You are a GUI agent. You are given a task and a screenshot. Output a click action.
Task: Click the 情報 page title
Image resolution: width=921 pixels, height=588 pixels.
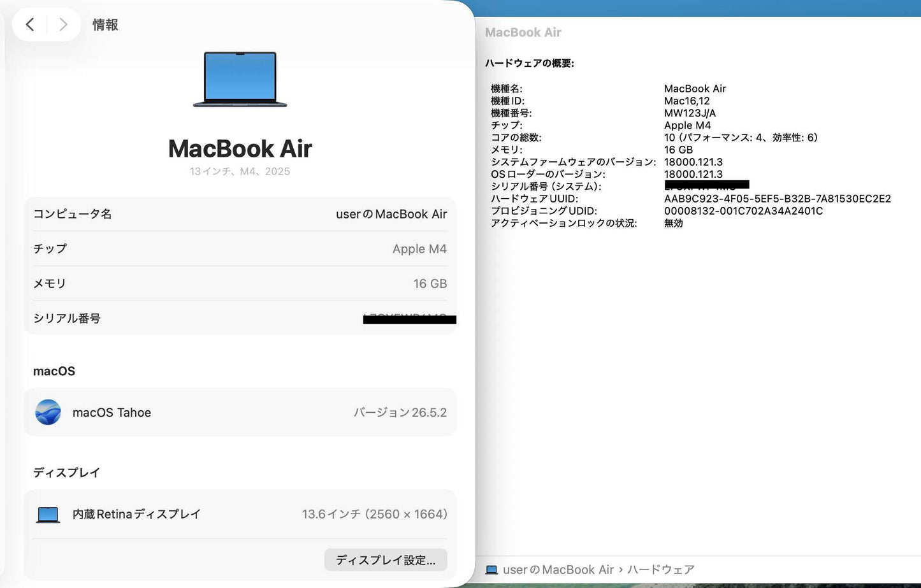(x=105, y=25)
